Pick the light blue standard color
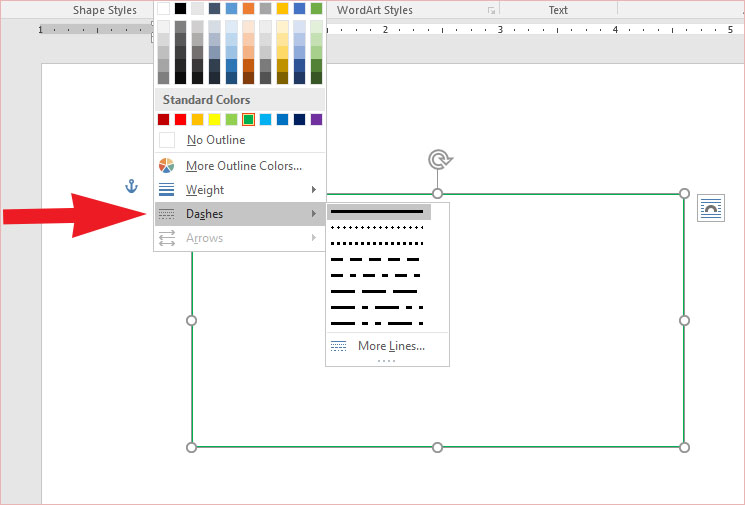Screen dimensions: 745x505 point(266,119)
